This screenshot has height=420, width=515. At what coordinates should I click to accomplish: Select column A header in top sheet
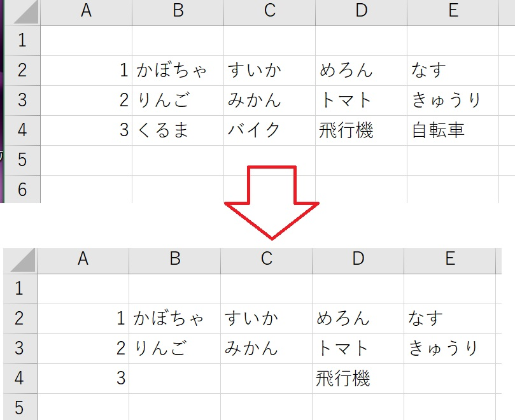[x=86, y=13]
